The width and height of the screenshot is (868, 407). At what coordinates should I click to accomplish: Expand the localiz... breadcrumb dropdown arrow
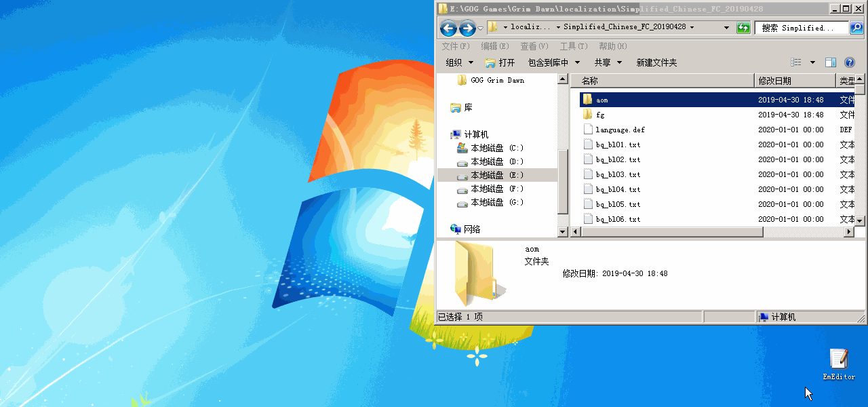point(506,28)
